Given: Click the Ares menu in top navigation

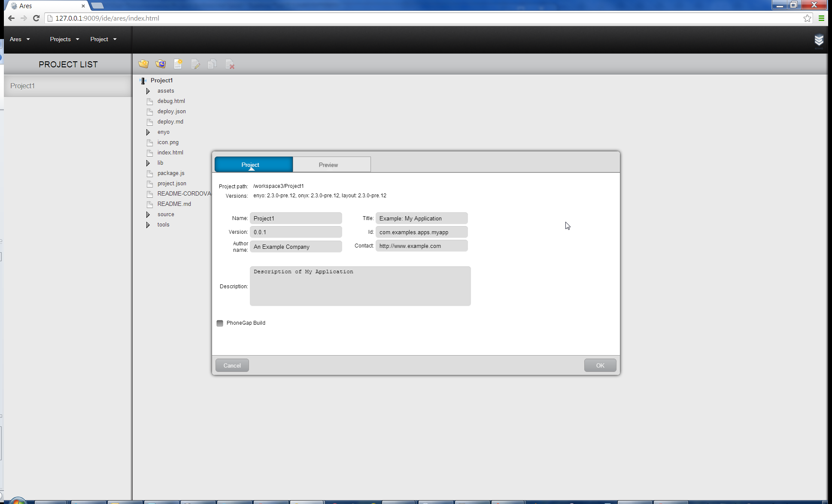Looking at the screenshot, I should pos(15,39).
